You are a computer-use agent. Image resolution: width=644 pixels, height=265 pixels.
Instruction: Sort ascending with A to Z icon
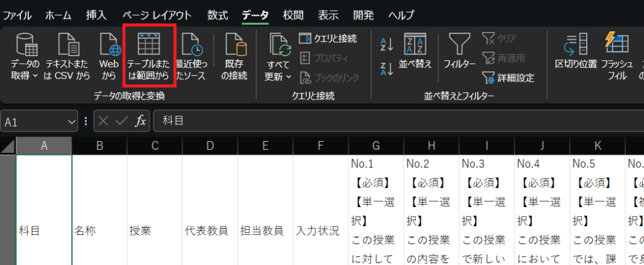tap(387, 44)
